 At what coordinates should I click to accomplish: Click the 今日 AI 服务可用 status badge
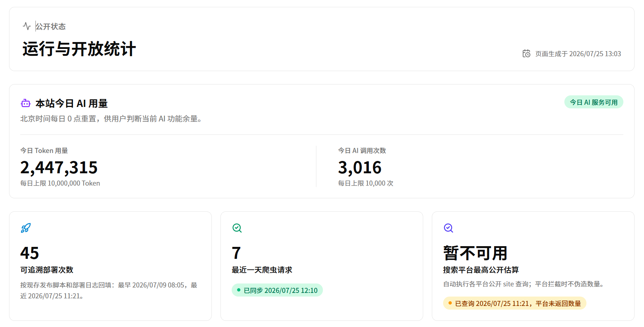pos(594,102)
